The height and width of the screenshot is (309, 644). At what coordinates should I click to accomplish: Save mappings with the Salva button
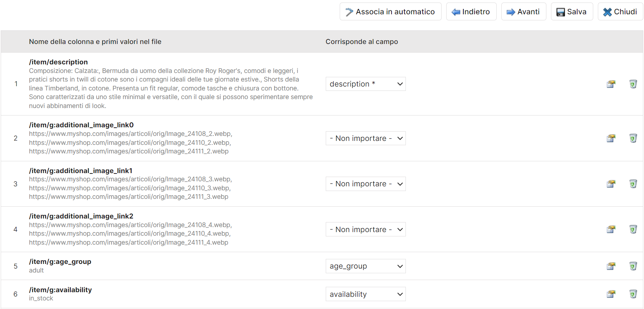coord(571,12)
